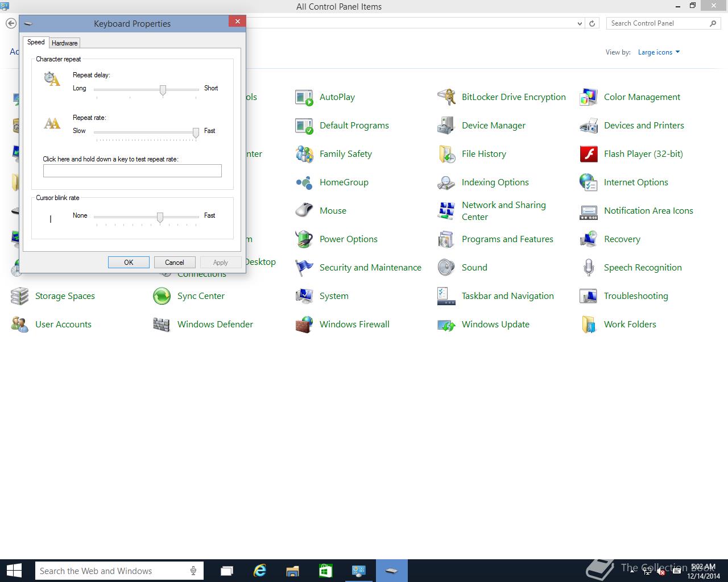Click the User Accounts icon
Image resolution: width=728 pixels, height=582 pixels.
20,325
